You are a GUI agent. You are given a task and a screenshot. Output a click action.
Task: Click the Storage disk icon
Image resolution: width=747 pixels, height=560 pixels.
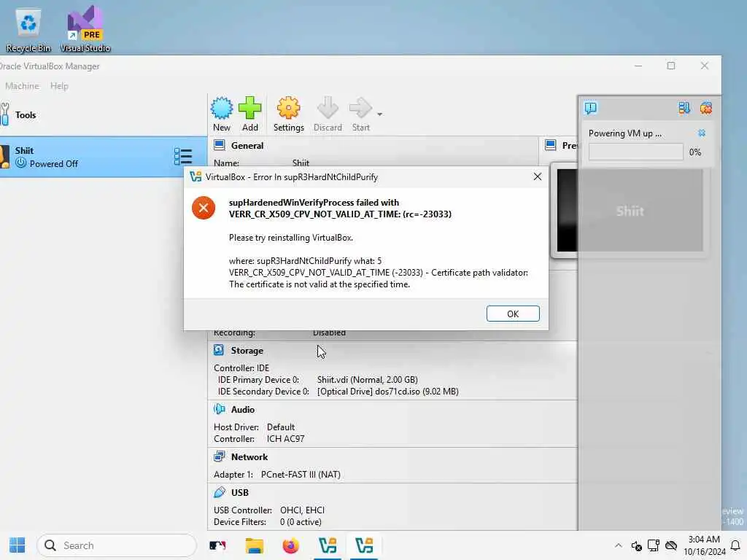(219, 350)
